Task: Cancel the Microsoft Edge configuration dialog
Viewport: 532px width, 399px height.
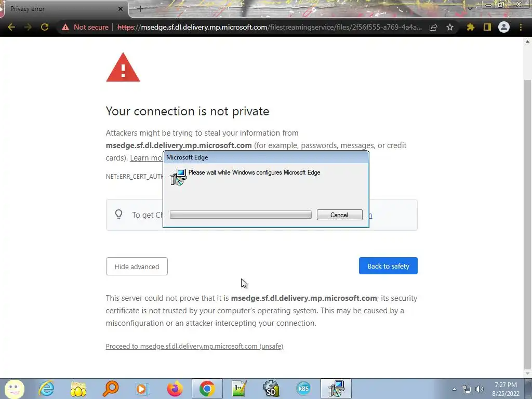Action: (340, 215)
